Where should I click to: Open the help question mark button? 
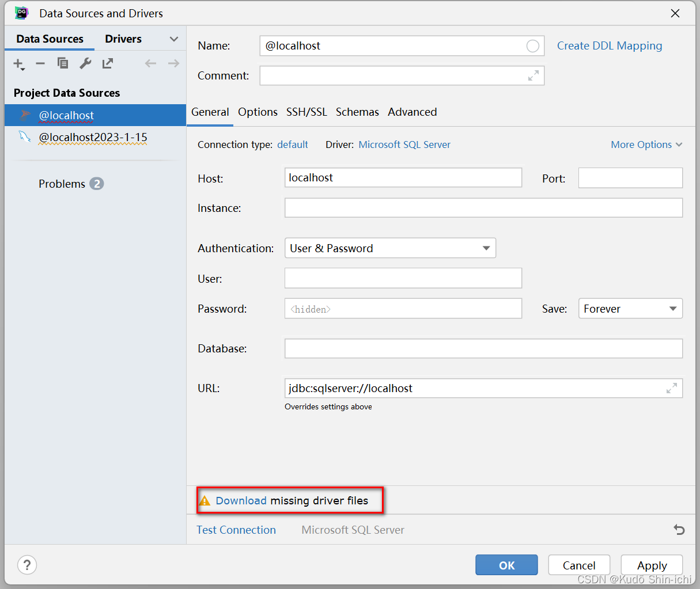click(27, 565)
